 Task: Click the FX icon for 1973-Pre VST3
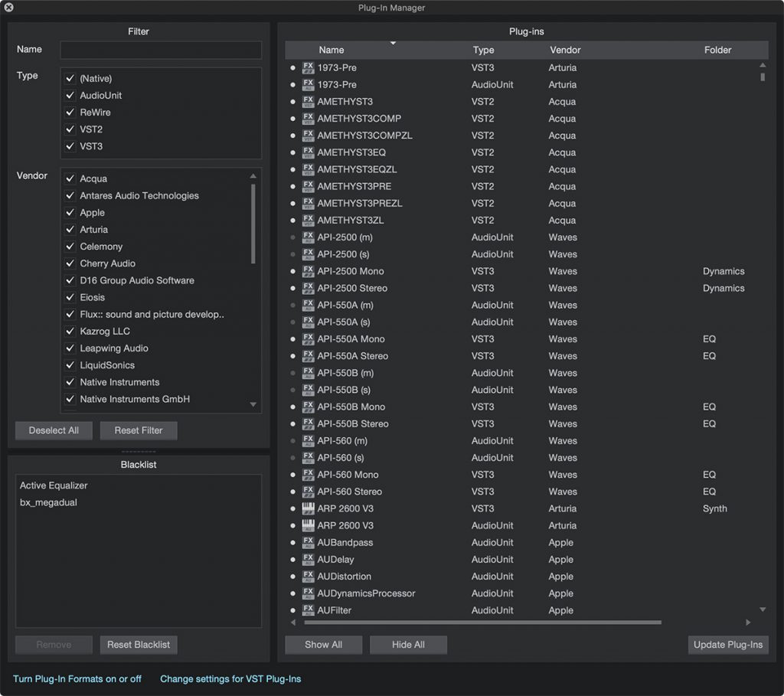click(x=308, y=67)
